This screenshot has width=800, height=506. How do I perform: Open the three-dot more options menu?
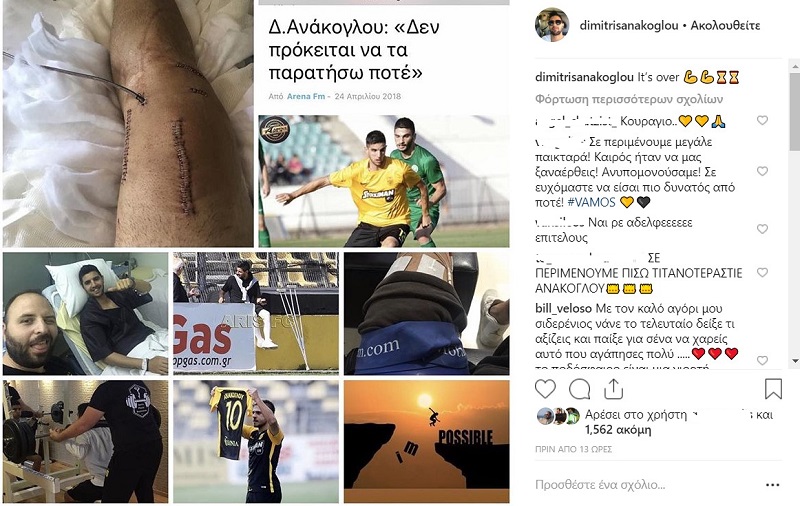pyautogui.click(x=773, y=485)
